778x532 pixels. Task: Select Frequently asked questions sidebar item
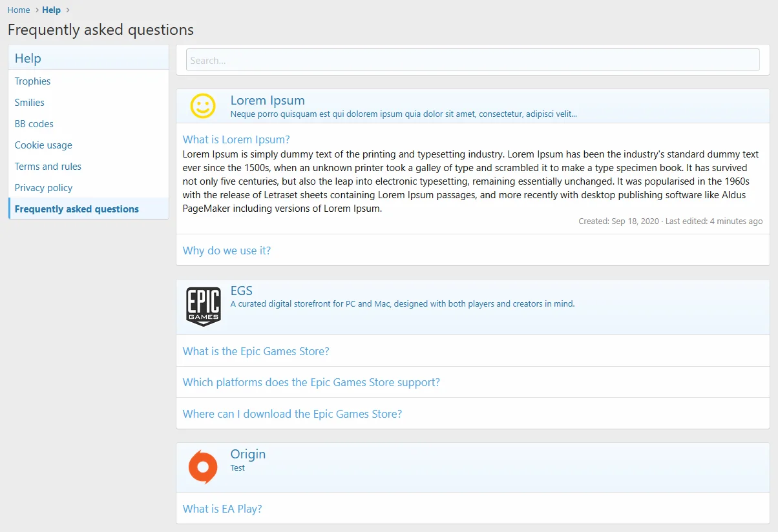coord(77,209)
